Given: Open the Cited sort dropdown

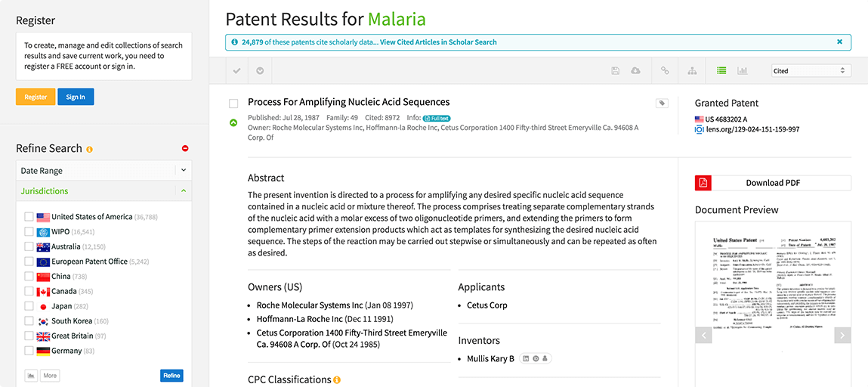Looking at the screenshot, I should point(811,71).
